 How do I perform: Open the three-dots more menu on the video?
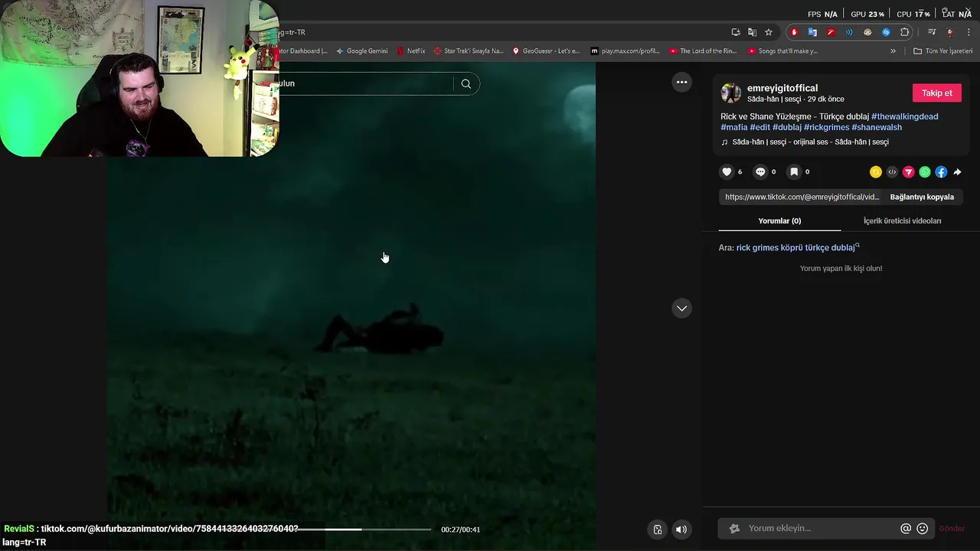(x=681, y=82)
